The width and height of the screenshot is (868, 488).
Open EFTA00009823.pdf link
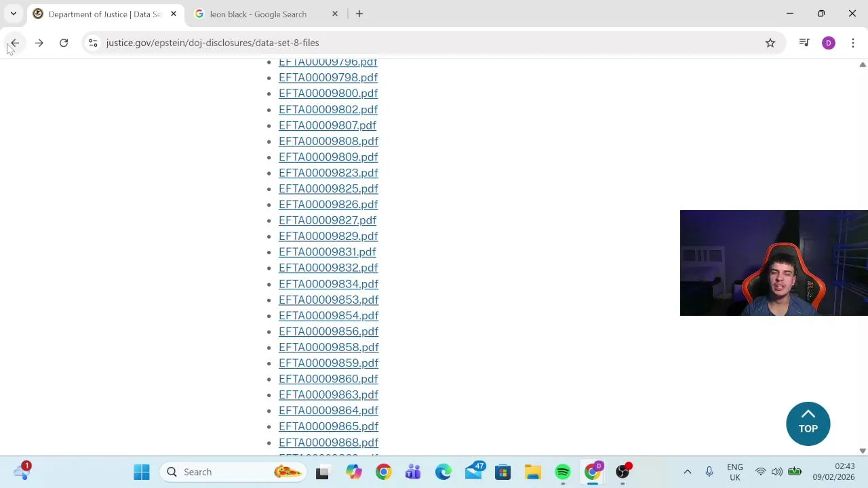[328, 173]
